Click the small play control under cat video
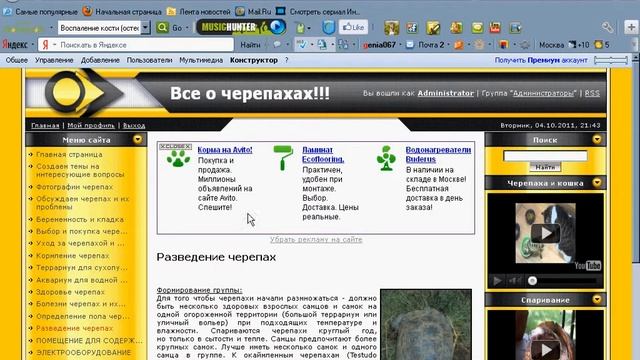640x360 pixels. click(x=497, y=281)
